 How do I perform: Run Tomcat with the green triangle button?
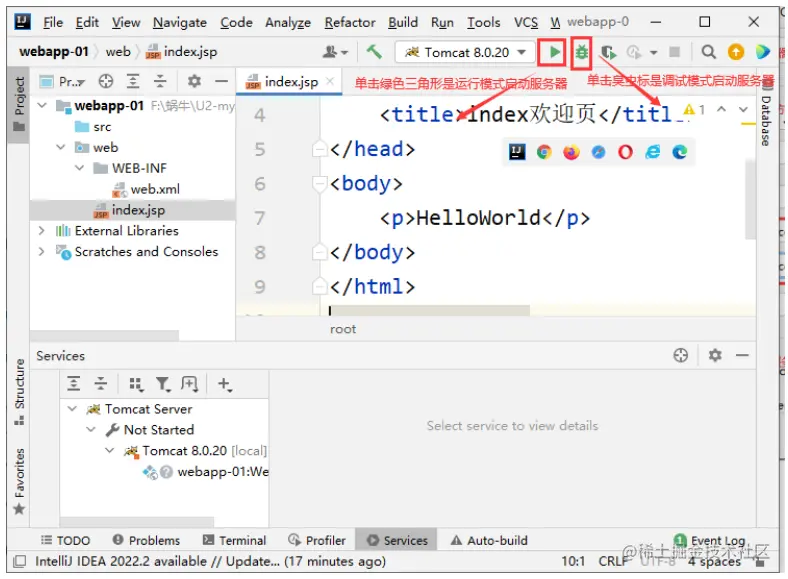click(554, 52)
